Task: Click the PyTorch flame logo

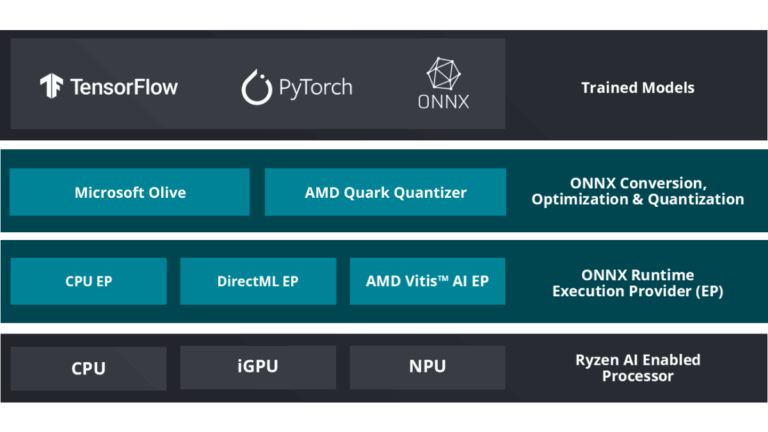Action: (256, 87)
